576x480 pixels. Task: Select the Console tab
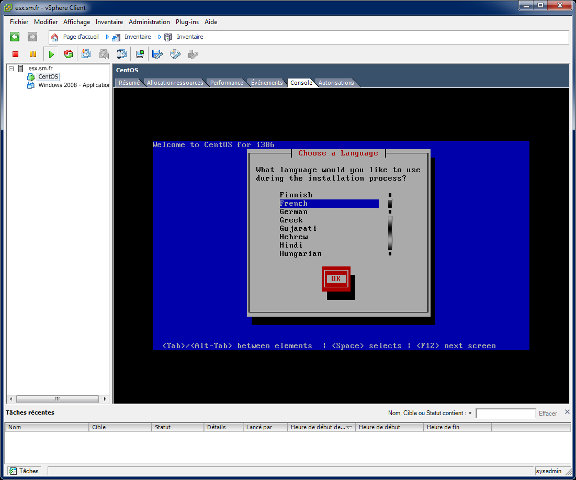(301, 83)
